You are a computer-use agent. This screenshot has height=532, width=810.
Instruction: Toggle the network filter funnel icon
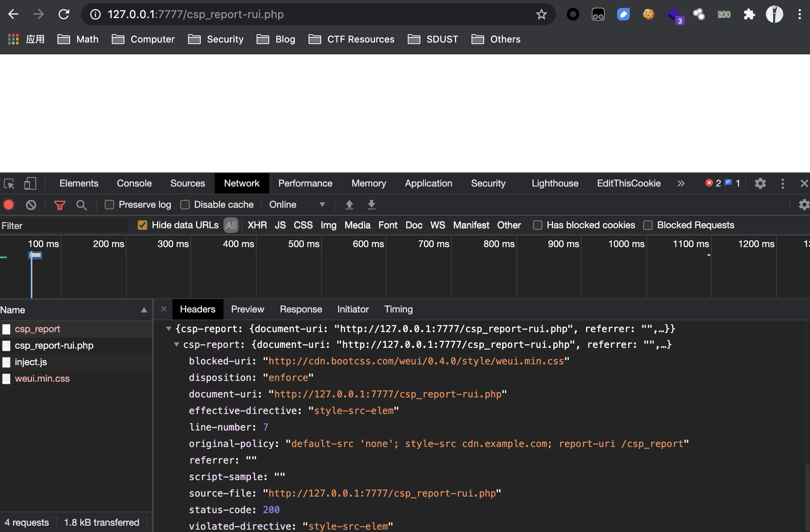[59, 205]
